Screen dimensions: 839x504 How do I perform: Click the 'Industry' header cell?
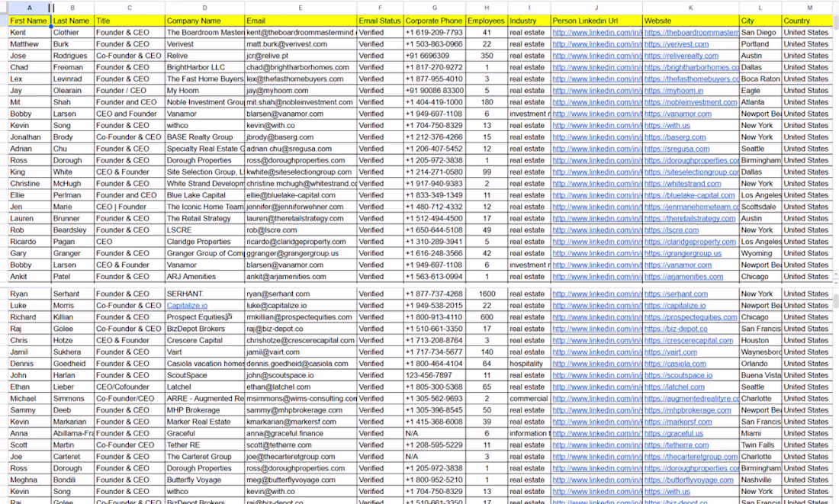point(529,21)
